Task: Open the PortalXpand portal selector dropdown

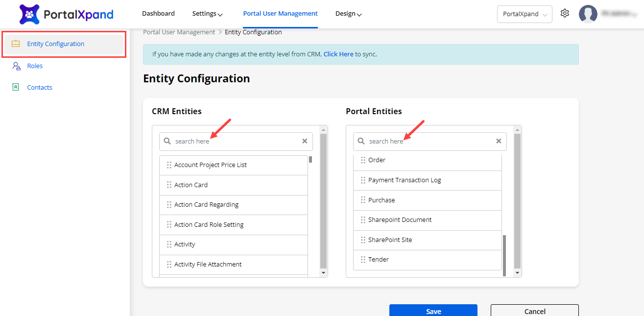Action: coord(525,14)
